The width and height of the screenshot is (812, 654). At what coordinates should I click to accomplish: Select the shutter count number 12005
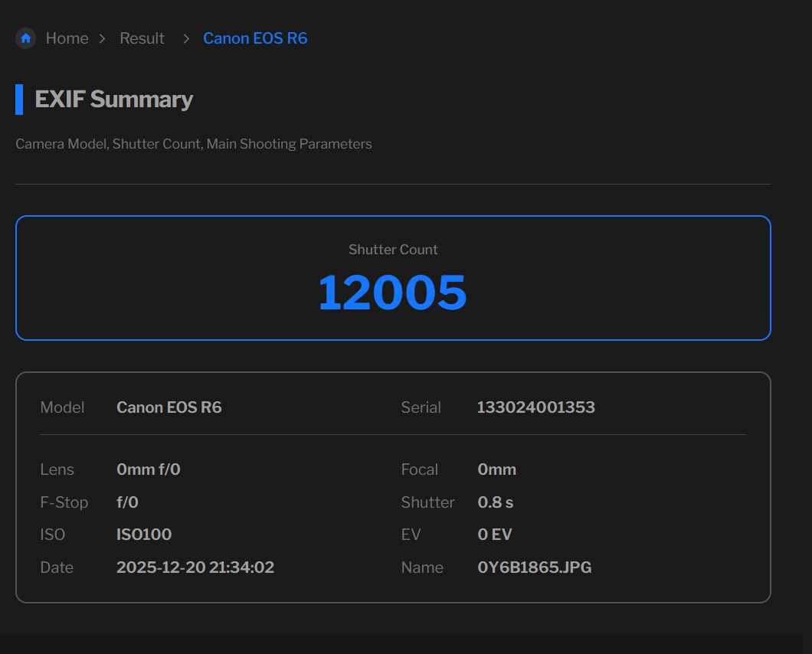coord(392,293)
